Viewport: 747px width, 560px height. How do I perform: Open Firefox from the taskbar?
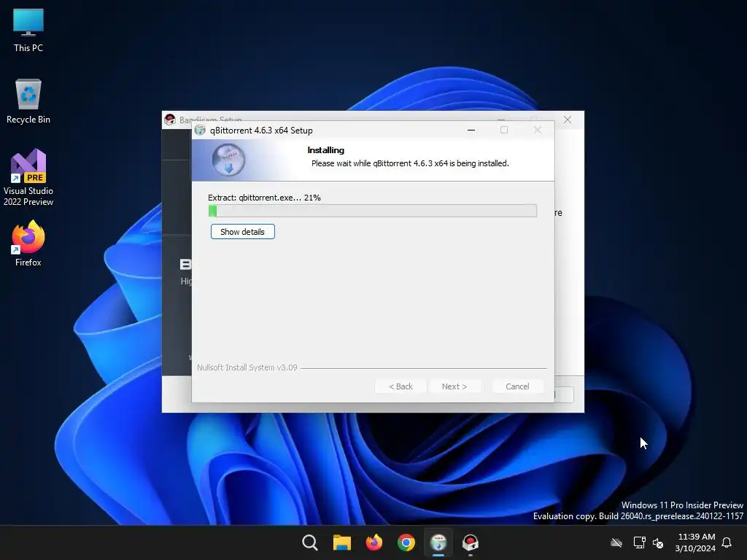pos(374,542)
